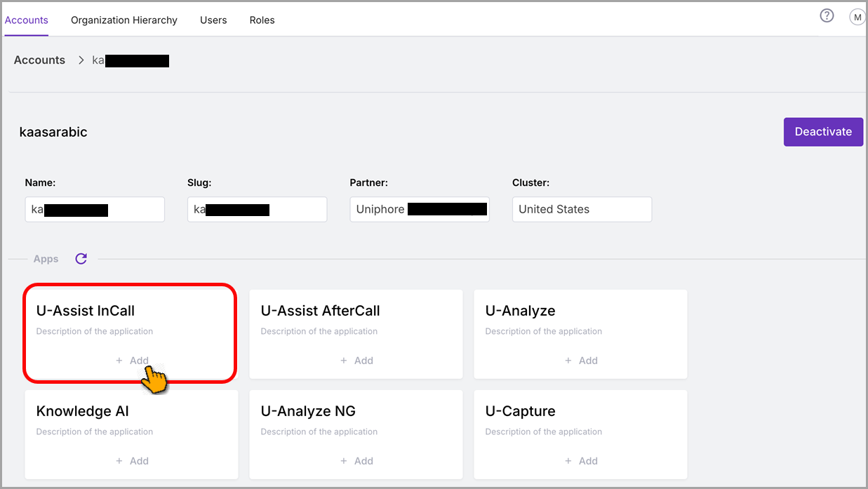Go back via Accounts breadcrumb link
This screenshot has height=489, width=868.
click(39, 60)
